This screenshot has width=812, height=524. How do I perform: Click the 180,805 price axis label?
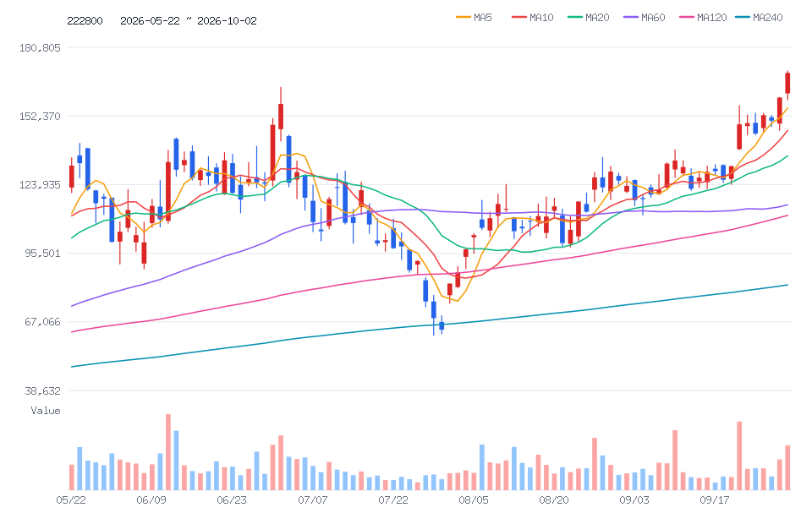[40, 47]
